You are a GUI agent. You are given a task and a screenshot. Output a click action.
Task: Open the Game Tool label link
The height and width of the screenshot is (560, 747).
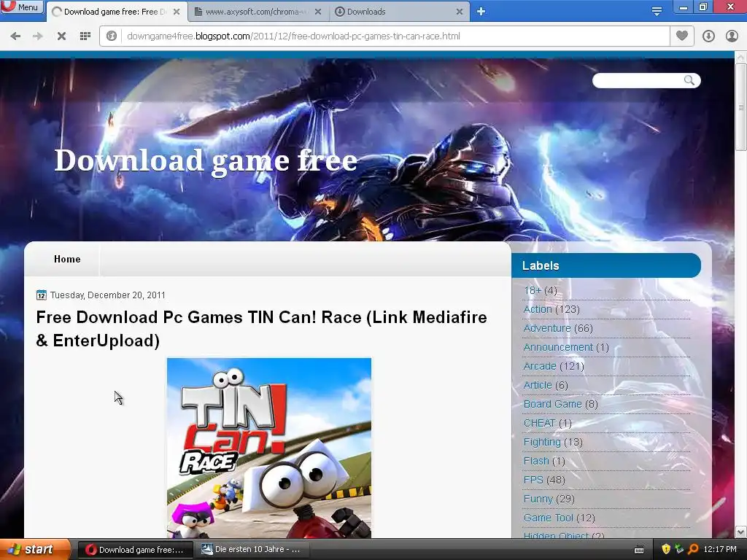(549, 518)
